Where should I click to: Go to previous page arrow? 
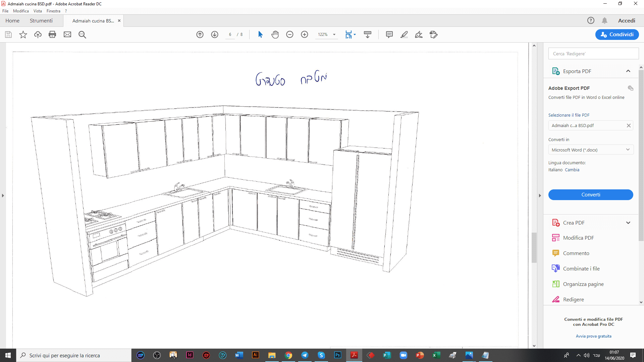200,35
